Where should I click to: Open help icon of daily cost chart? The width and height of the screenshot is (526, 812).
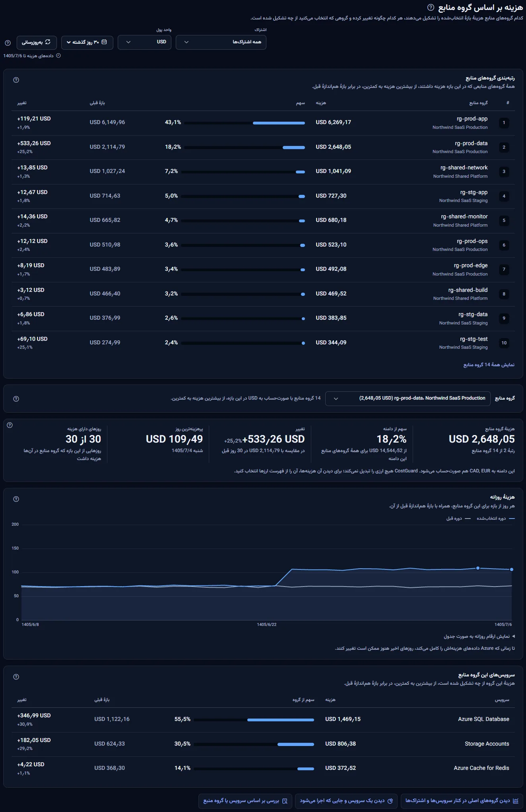pos(16,499)
